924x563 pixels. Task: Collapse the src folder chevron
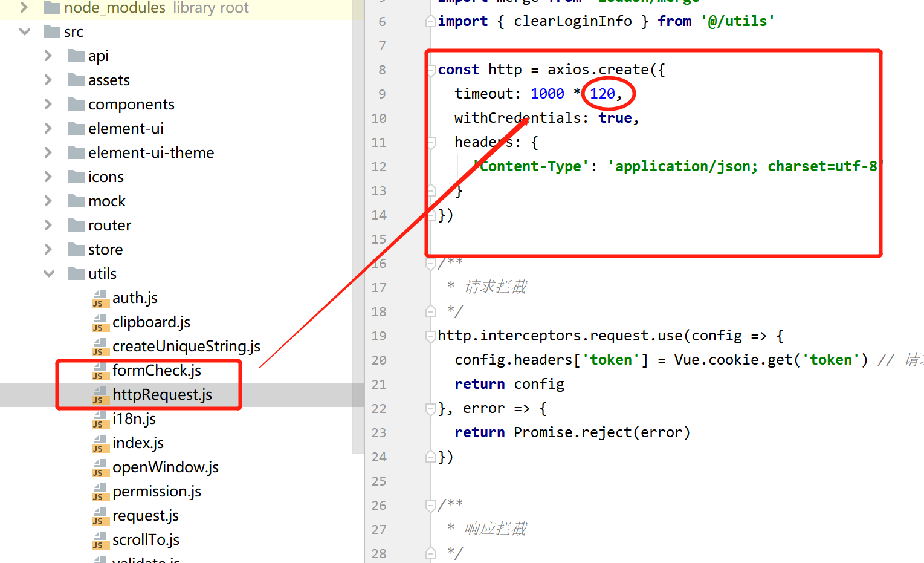click(25, 31)
